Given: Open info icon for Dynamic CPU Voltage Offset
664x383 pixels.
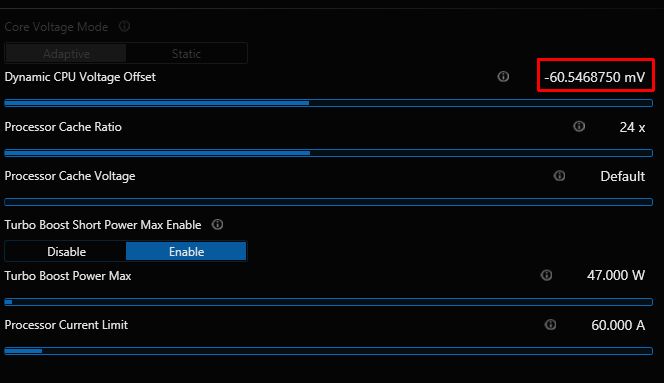Looking at the screenshot, I should 503,76.
